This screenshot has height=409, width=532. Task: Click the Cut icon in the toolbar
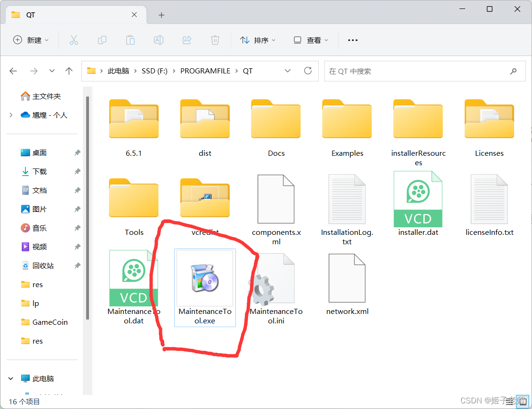pos(74,40)
